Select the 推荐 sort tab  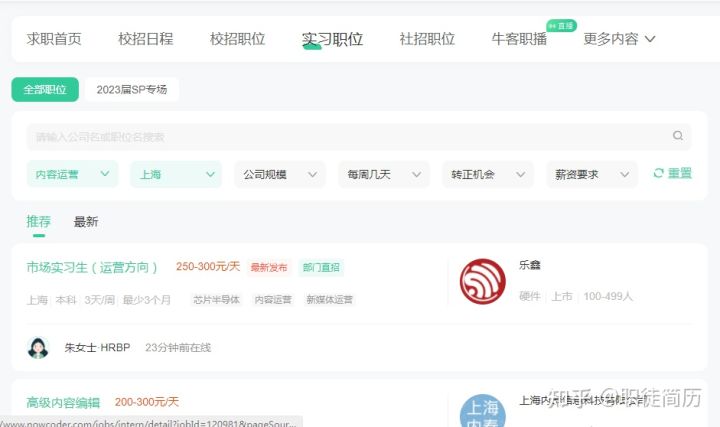pos(39,222)
